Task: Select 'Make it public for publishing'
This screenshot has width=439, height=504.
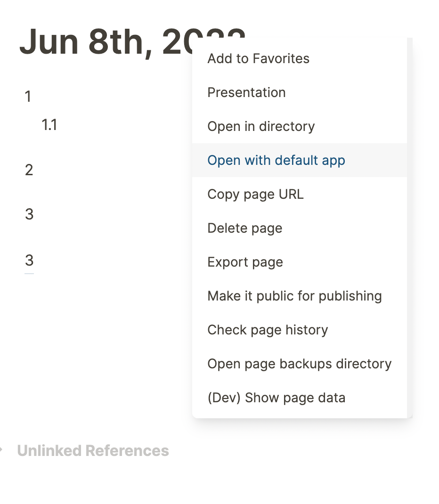Action: click(294, 296)
